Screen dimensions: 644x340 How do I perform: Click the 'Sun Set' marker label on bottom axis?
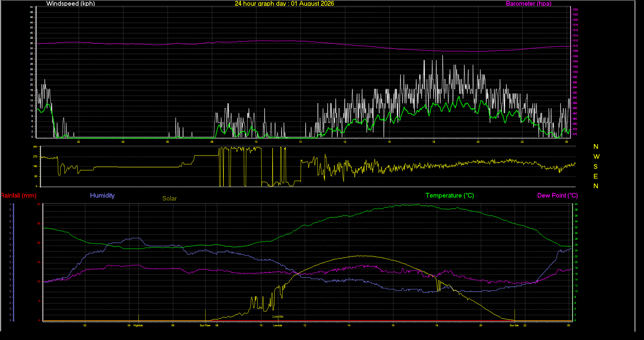point(514,325)
